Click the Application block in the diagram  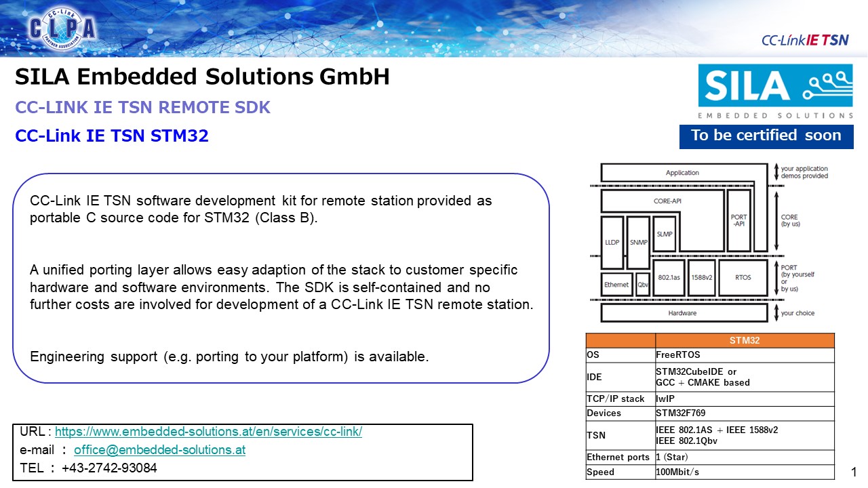684,173
